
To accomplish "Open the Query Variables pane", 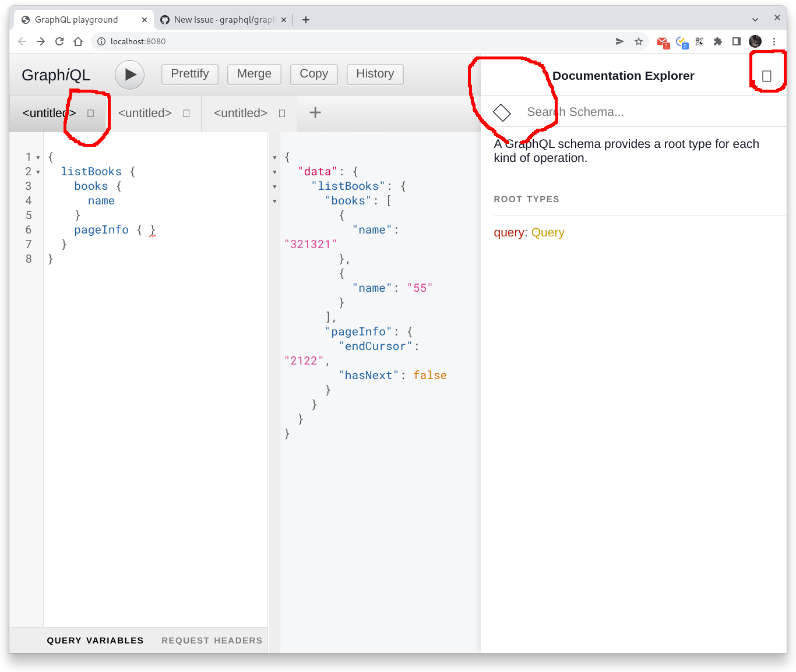I will [95, 640].
